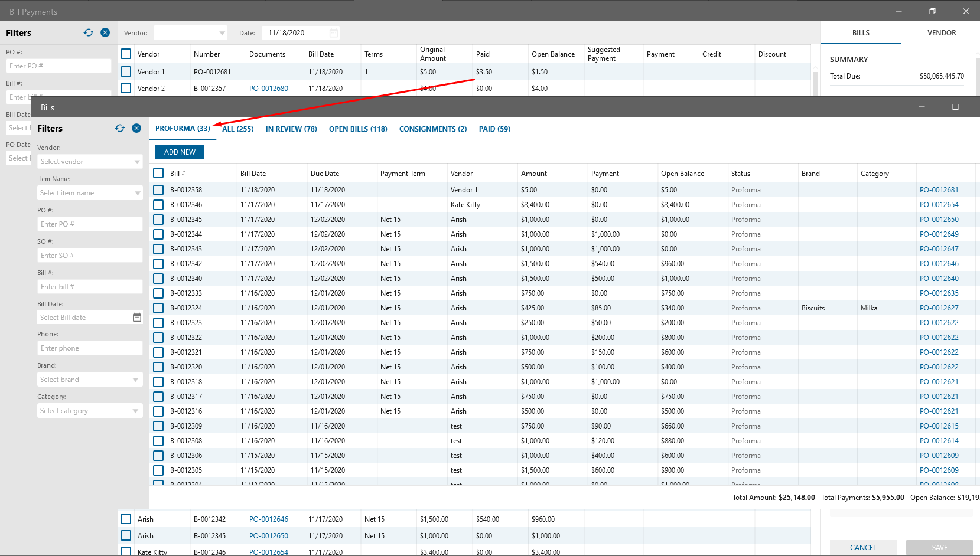Open calendar icon next to Date 11/18/2020
Image resolution: width=980 pixels, height=556 pixels.
coord(334,33)
